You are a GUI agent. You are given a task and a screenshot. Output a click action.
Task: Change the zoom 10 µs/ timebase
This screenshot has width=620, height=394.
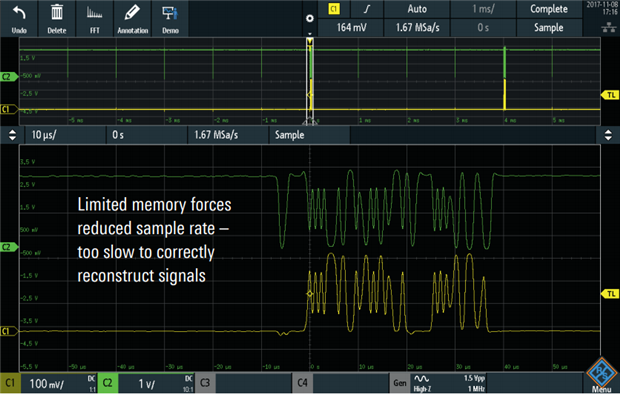65,135
